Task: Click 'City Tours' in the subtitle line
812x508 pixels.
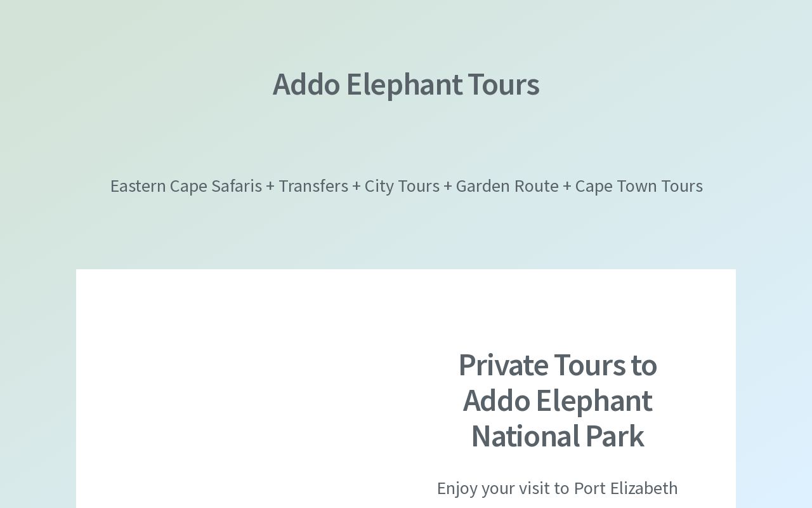Action: [x=402, y=185]
